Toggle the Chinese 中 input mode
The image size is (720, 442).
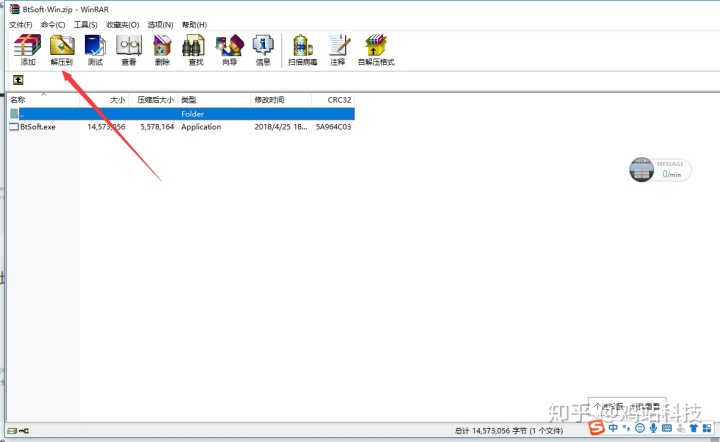pos(613,428)
